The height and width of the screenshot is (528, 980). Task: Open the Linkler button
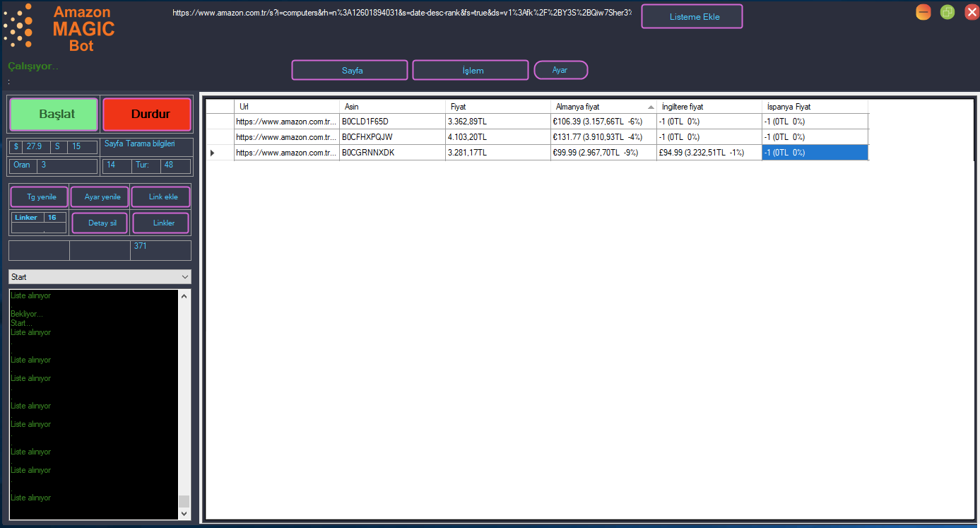[x=161, y=223]
